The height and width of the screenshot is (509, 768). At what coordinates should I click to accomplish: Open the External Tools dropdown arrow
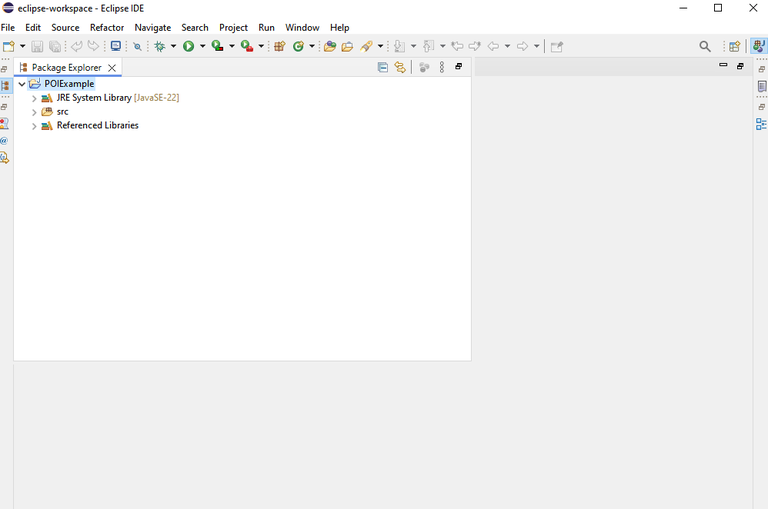[262, 47]
